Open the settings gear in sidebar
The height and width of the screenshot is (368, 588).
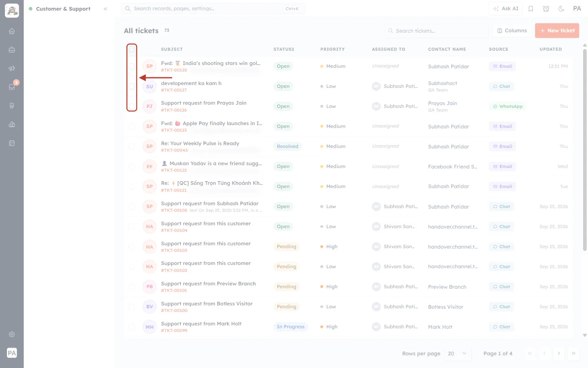click(x=12, y=334)
